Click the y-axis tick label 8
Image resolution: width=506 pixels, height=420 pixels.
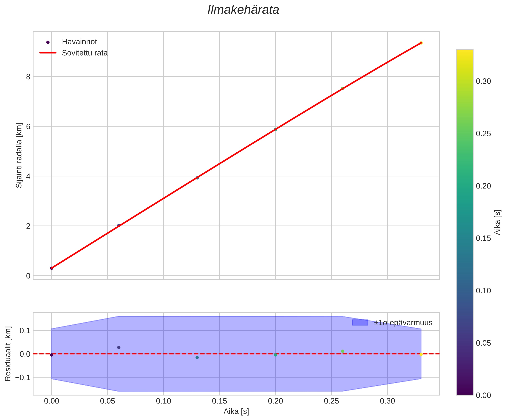(x=28, y=77)
